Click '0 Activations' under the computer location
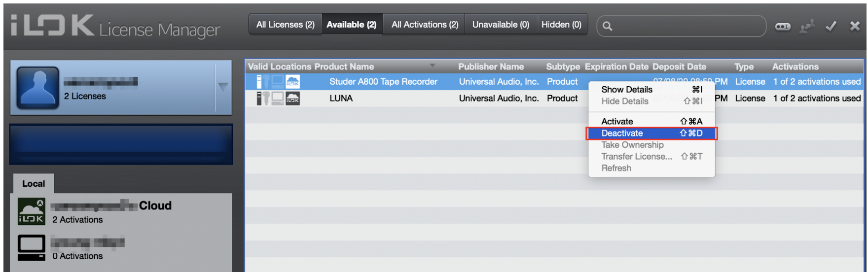 point(77,256)
